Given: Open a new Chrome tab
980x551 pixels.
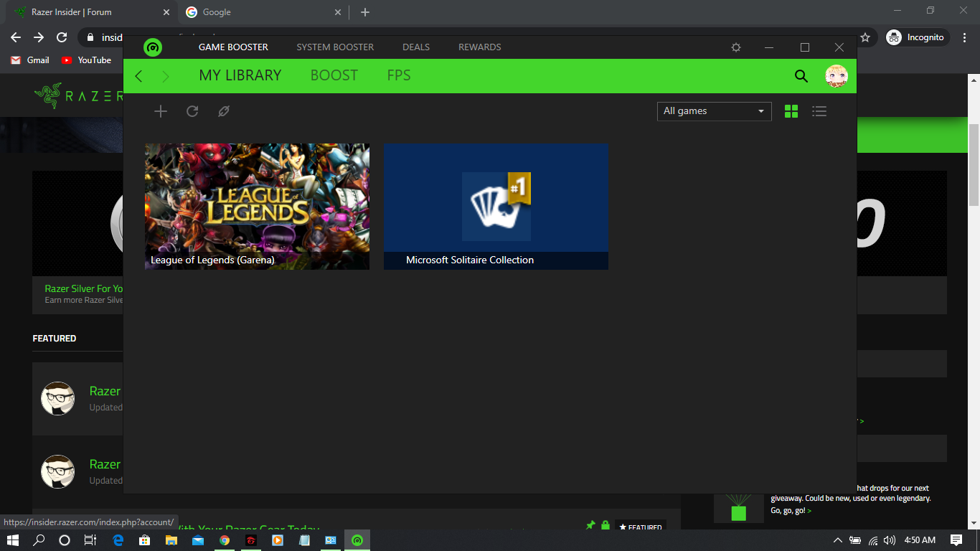Looking at the screenshot, I should coord(365,12).
